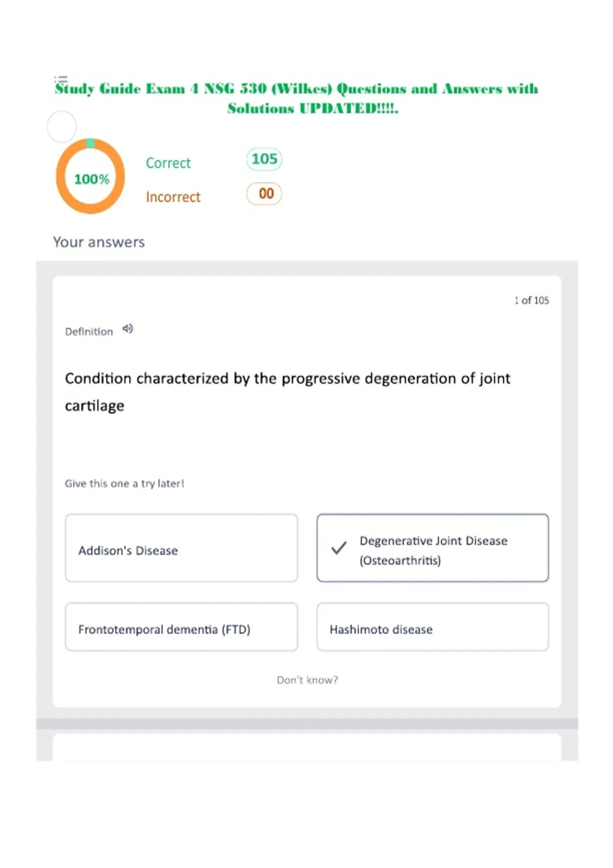
Task: Select Frontotemporal dementia (FTD) answer
Action: [x=181, y=627]
